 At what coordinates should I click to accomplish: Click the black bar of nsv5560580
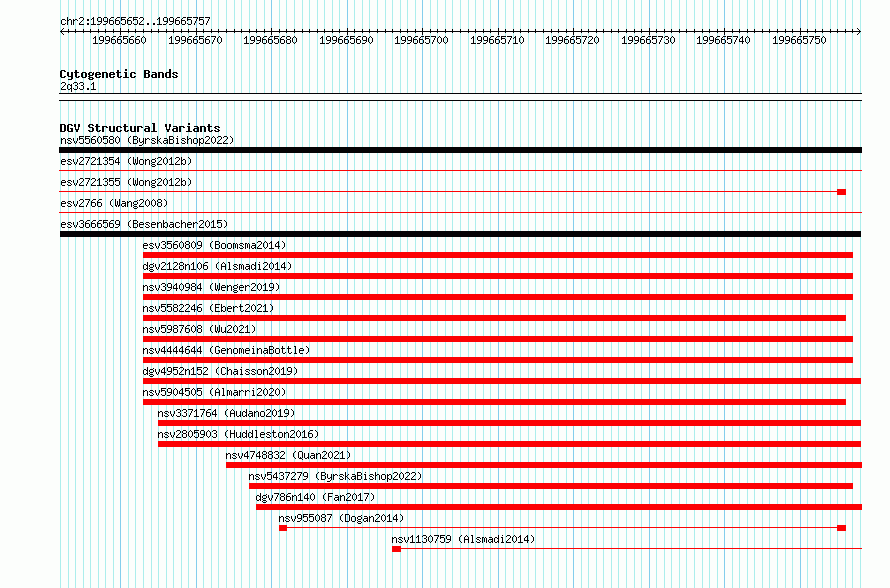tap(460, 150)
